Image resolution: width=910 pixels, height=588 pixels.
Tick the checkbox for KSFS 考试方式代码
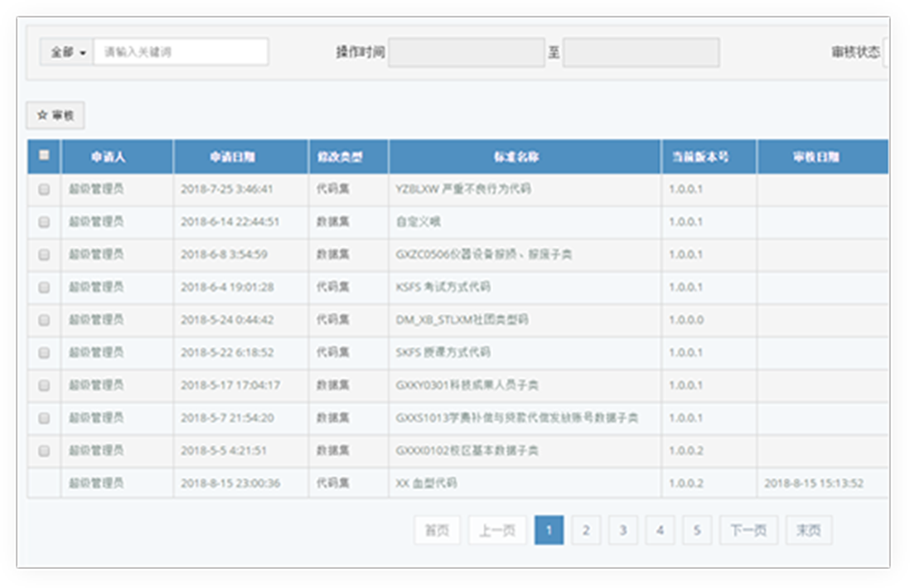(44, 287)
